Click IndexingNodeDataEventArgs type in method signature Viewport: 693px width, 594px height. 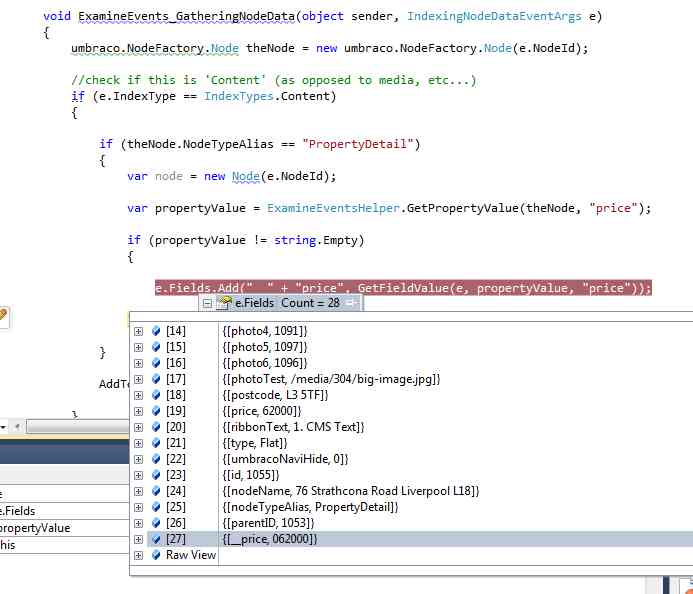point(494,16)
